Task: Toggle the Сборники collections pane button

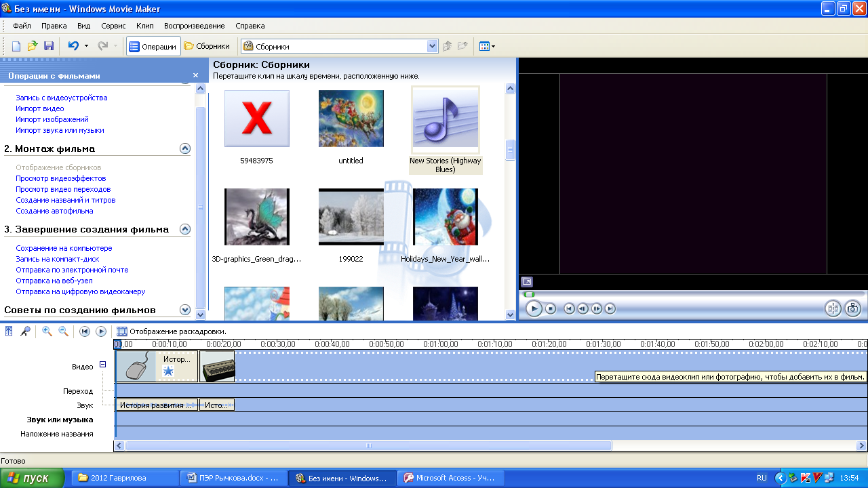Action: coord(207,47)
